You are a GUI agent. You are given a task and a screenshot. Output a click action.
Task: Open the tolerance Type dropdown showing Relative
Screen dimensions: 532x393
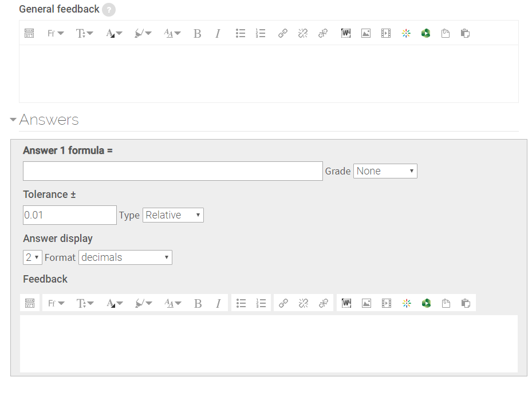pyautogui.click(x=173, y=215)
